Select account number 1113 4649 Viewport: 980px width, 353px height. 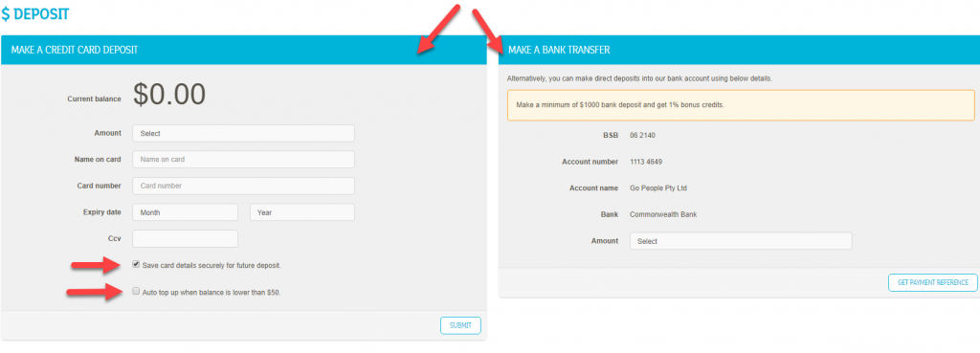point(646,162)
